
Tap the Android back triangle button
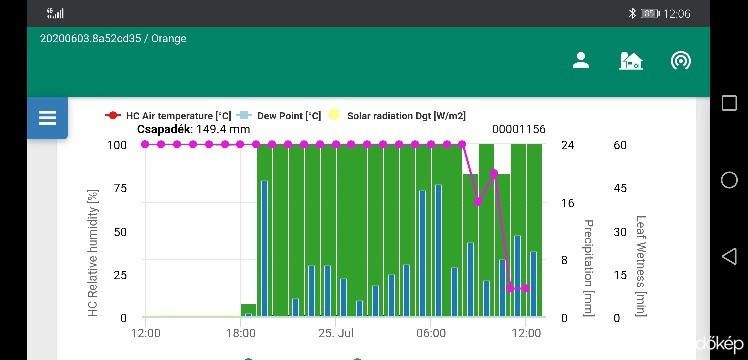(729, 257)
